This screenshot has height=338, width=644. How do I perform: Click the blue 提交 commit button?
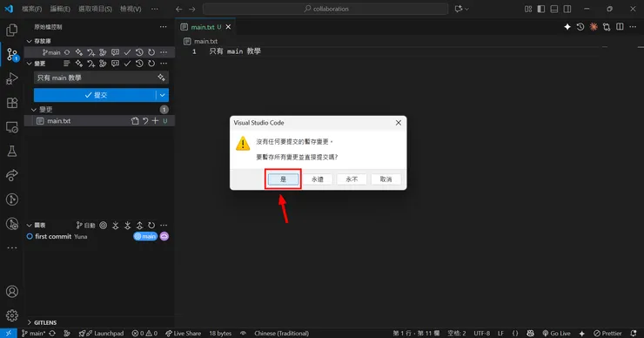(95, 95)
